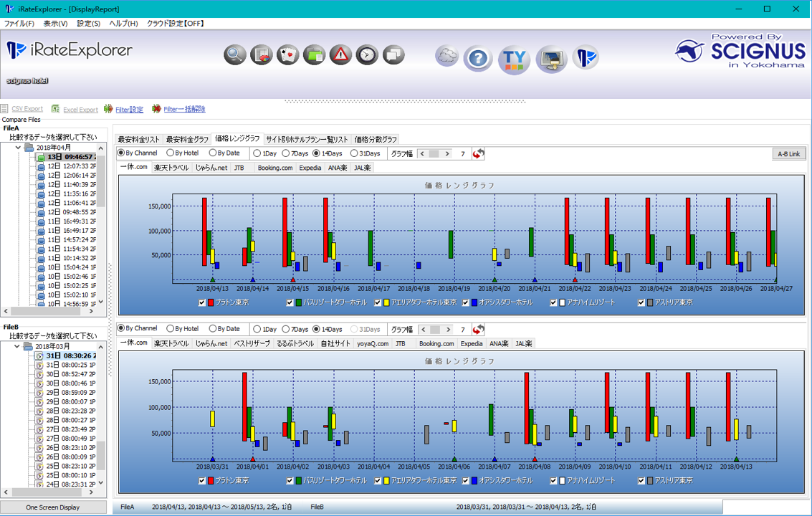Select By Hotel radio in upper panel

pos(171,153)
